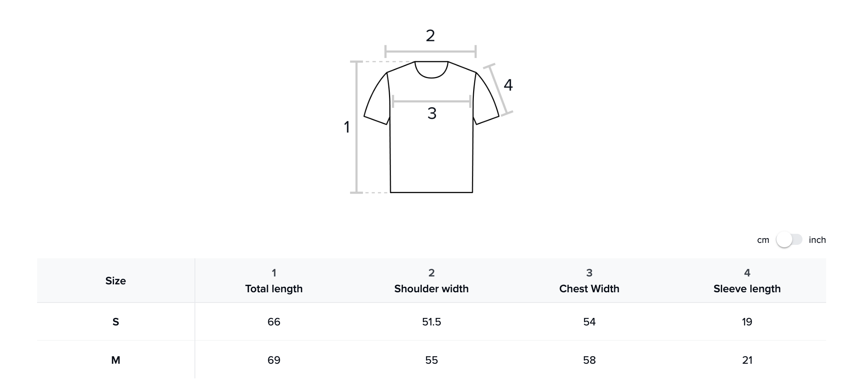Click the T-shirt diagram outline
Image resolution: width=868 pixels, height=391 pixels.
click(x=431, y=127)
